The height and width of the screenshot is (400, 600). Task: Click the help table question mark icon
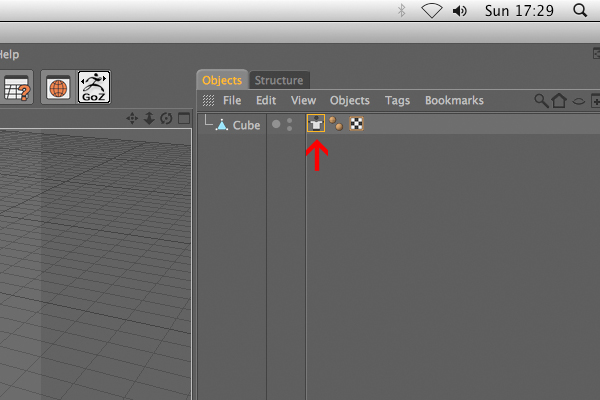click(16, 88)
